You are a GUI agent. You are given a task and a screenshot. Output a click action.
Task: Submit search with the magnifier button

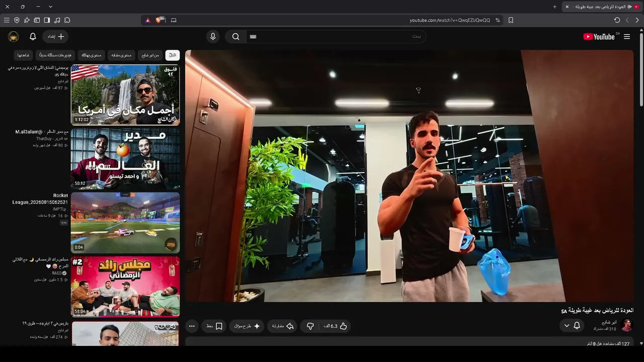(235, 37)
